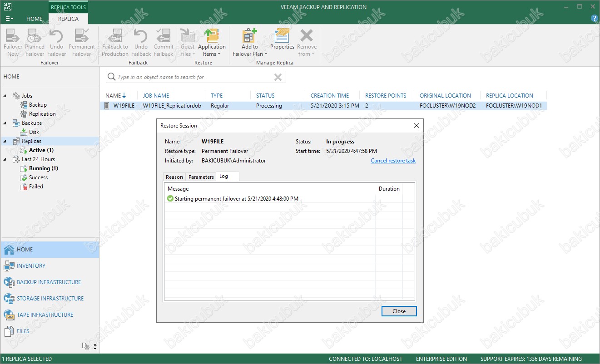
Task: Collapse the Replicas tree node
Action: [x=5, y=141]
